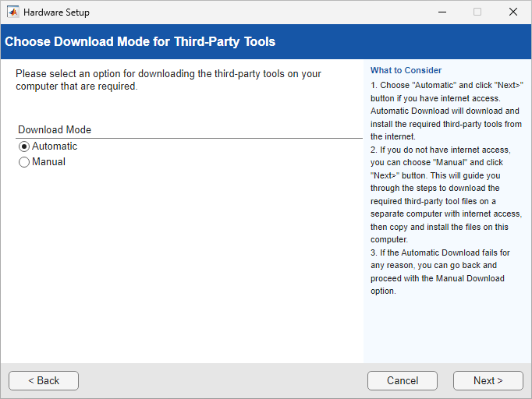This screenshot has height=399, width=532.
Task: Click the 'Manual' option label text
Action: click(x=48, y=162)
